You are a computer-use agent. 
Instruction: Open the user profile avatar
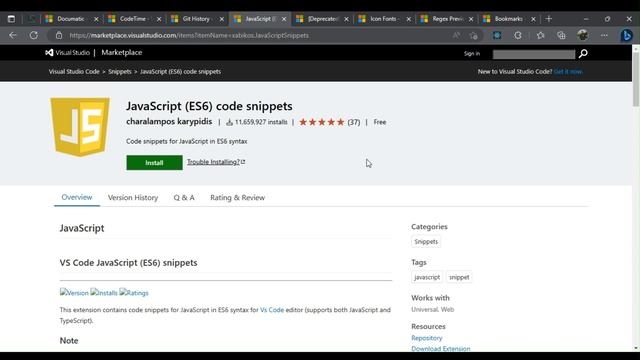point(583,36)
